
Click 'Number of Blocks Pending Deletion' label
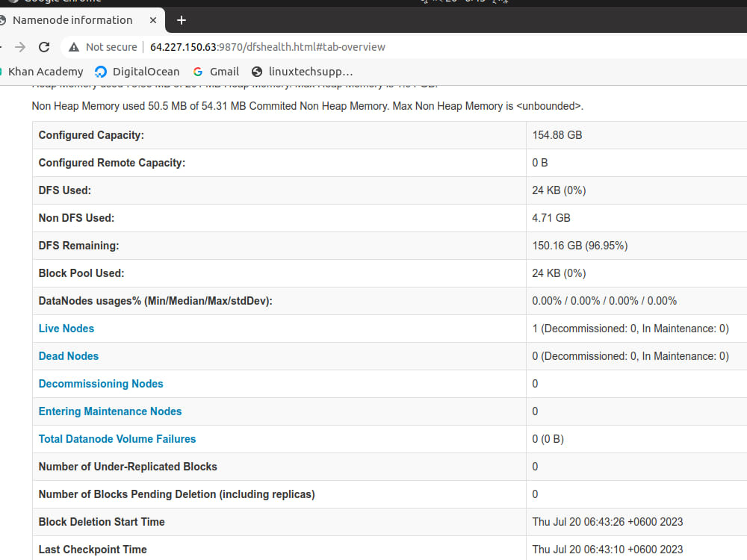coord(177,494)
